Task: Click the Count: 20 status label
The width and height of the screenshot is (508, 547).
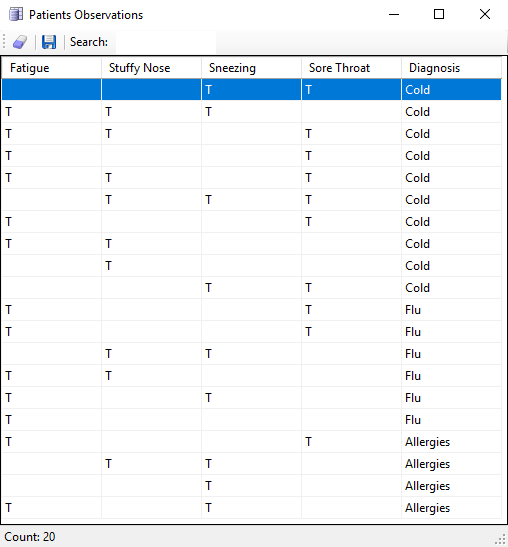Action: [30, 537]
